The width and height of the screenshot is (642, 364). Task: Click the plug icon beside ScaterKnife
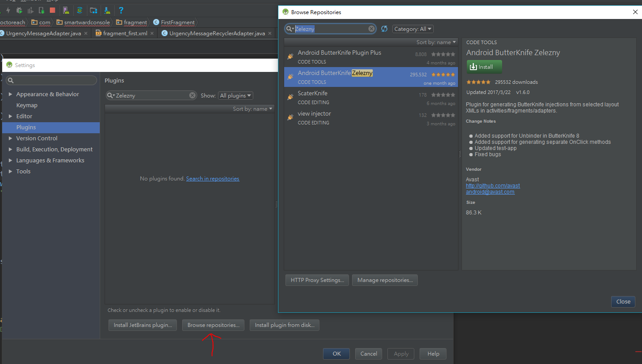[290, 97]
